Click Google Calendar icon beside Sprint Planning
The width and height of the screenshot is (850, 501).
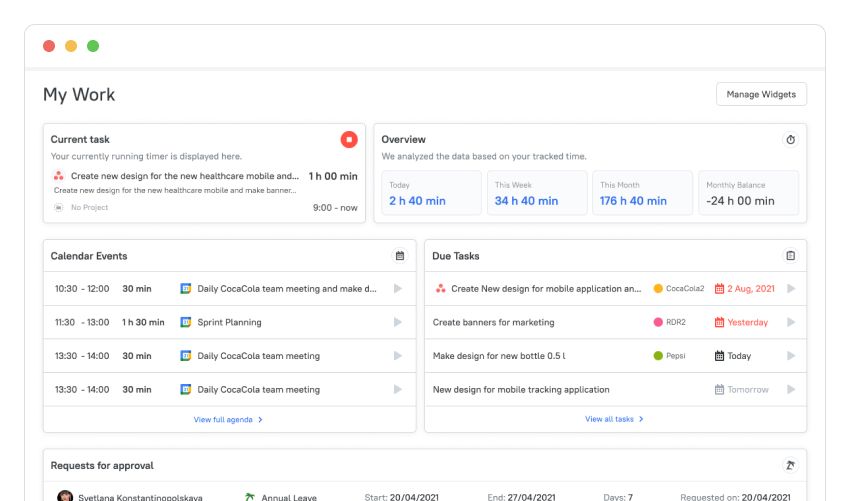[185, 322]
